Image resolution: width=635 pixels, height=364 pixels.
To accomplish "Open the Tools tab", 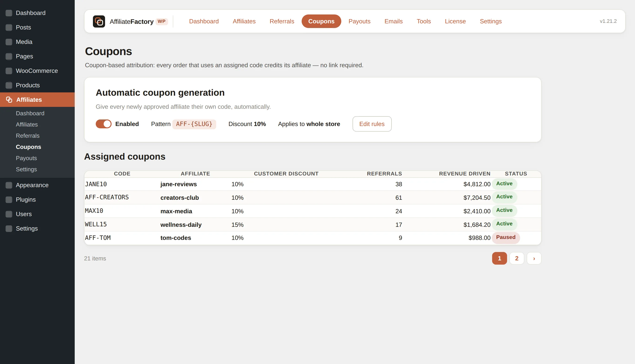I will [x=424, y=21].
